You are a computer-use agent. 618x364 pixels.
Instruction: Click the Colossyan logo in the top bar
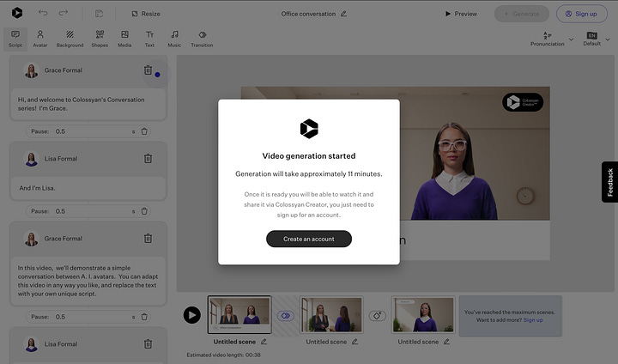(x=17, y=13)
